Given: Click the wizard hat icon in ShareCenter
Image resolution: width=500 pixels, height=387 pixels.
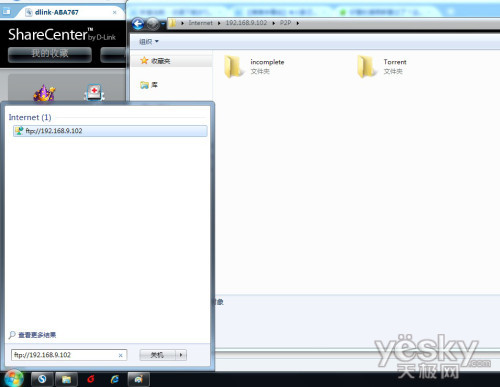Looking at the screenshot, I should pyautogui.click(x=44, y=93).
